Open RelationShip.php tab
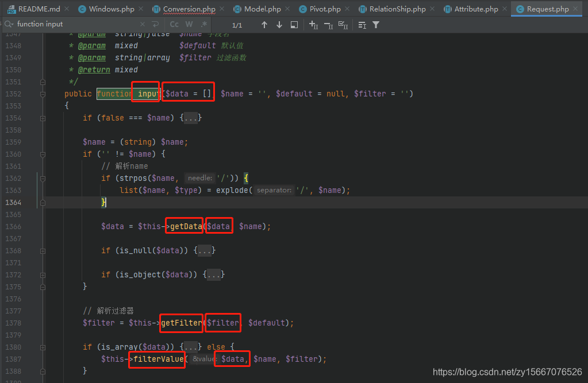 [x=398, y=9]
